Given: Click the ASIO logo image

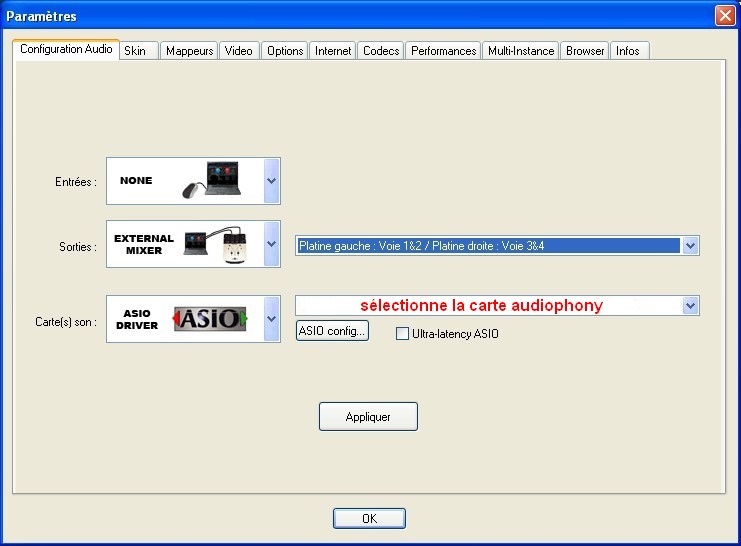Looking at the screenshot, I should click(211, 319).
